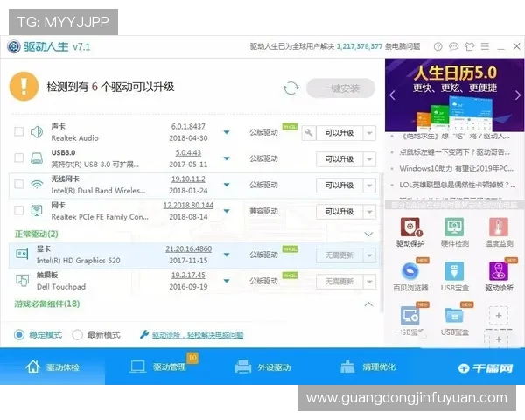Image resolution: width=525 pixels, height=420 pixels.
Task: Expand the 游戏必备组件(18) section chevron
Action: pos(368,304)
